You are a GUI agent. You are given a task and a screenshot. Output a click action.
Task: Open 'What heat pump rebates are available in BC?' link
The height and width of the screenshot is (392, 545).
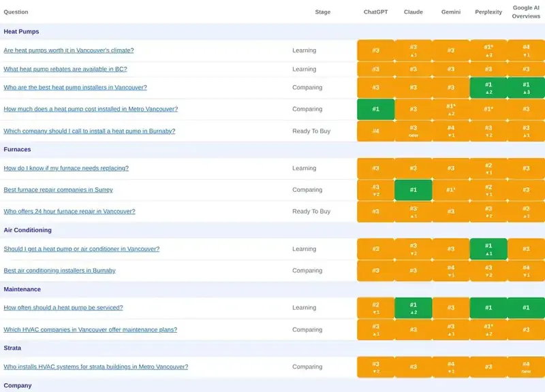point(65,69)
